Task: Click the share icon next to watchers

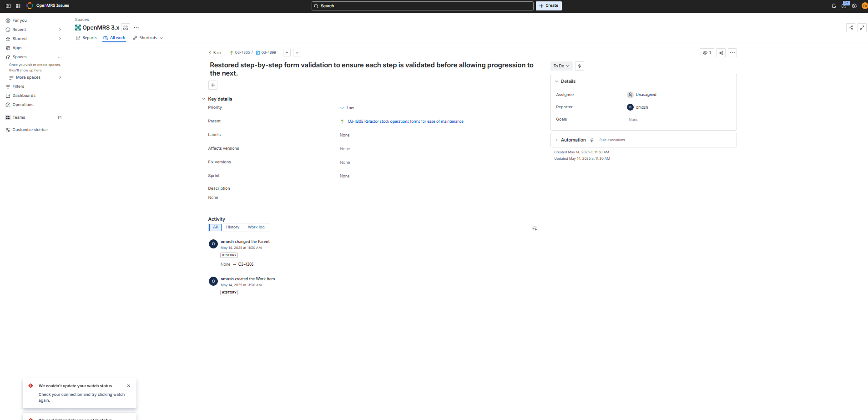Action: tap(721, 53)
